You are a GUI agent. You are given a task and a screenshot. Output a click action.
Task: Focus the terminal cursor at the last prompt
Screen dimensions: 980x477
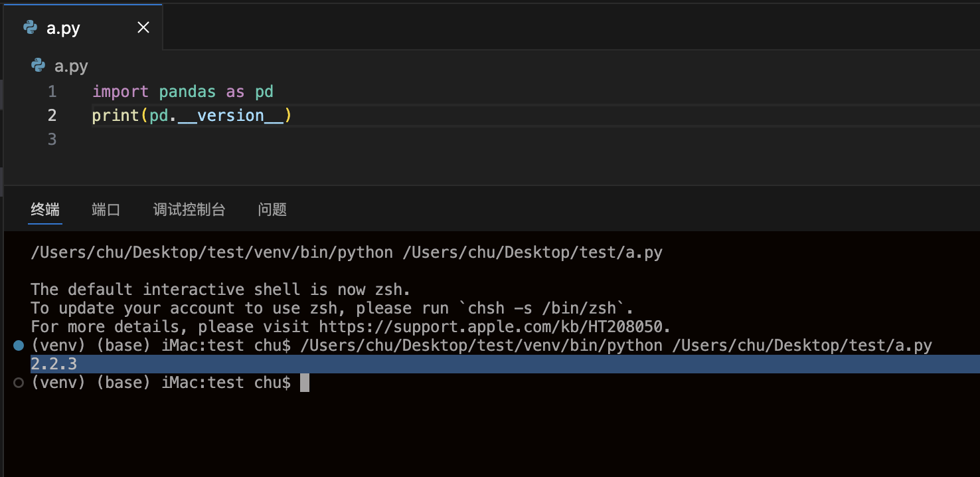coord(304,383)
